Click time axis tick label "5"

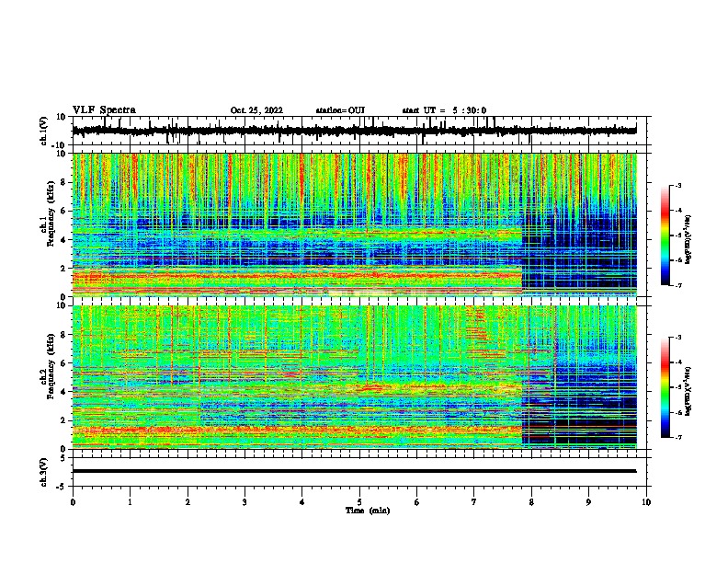point(359,502)
